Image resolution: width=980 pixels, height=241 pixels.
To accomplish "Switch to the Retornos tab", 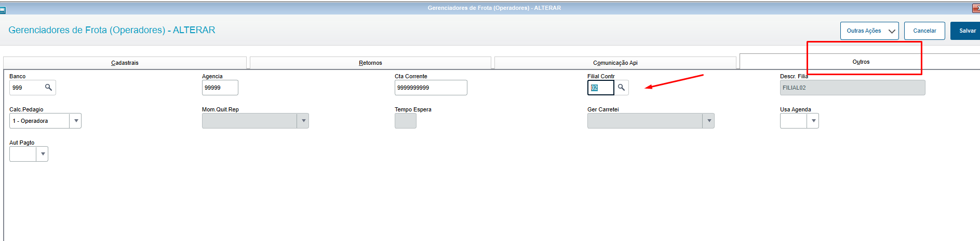I will [x=370, y=63].
